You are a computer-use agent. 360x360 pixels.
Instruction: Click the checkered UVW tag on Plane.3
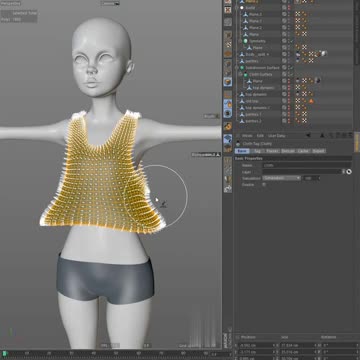(x=298, y=14)
